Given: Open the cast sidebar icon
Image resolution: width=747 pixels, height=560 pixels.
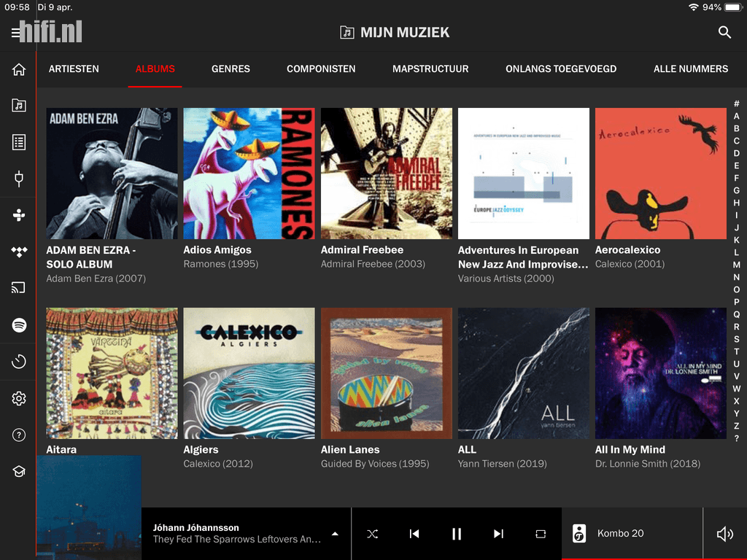Looking at the screenshot, I should pyautogui.click(x=18, y=287).
